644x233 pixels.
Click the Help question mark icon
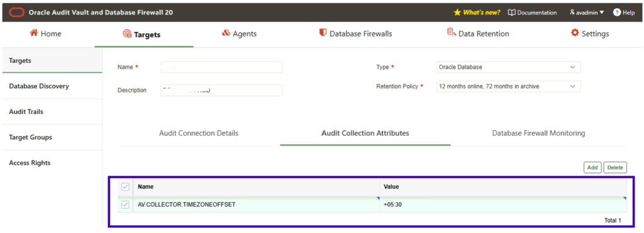[x=616, y=13]
